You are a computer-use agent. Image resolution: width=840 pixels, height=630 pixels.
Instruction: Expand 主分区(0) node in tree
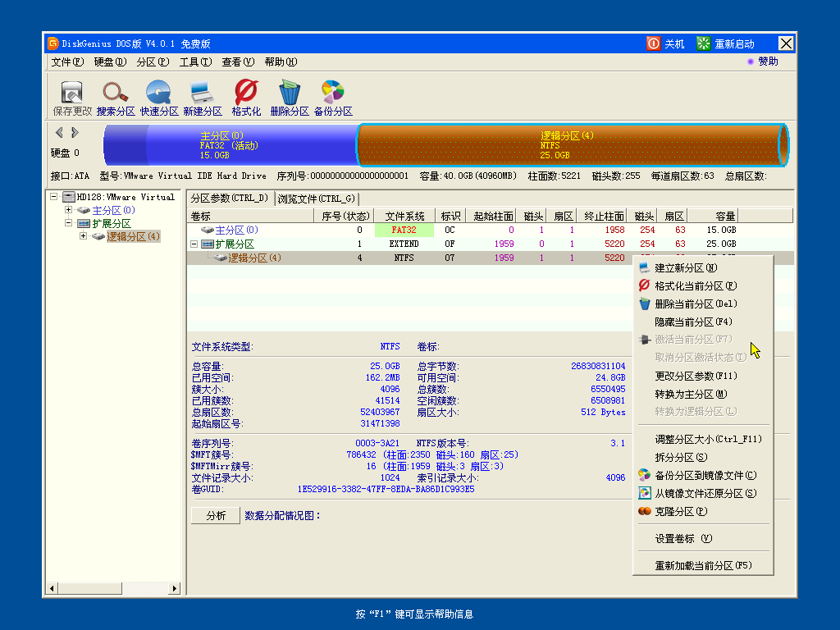(69, 209)
